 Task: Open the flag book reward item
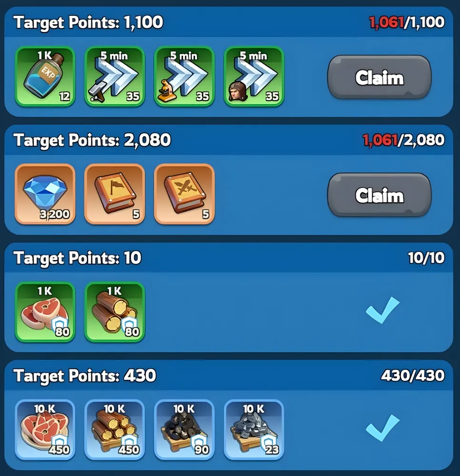(115, 194)
